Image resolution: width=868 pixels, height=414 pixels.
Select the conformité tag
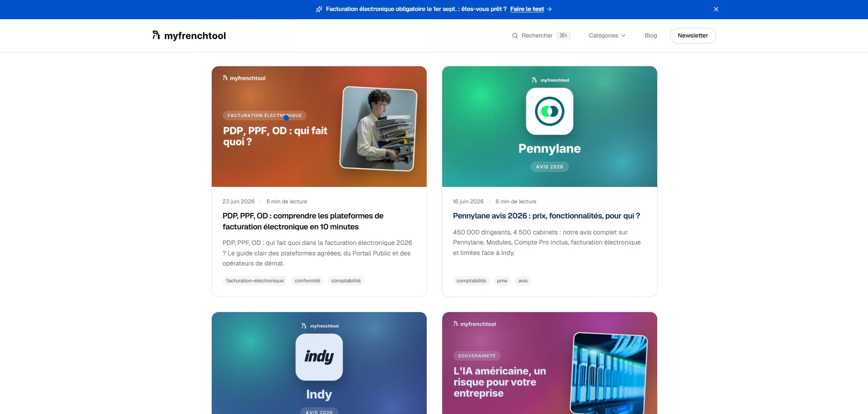pyautogui.click(x=307, y=281)
